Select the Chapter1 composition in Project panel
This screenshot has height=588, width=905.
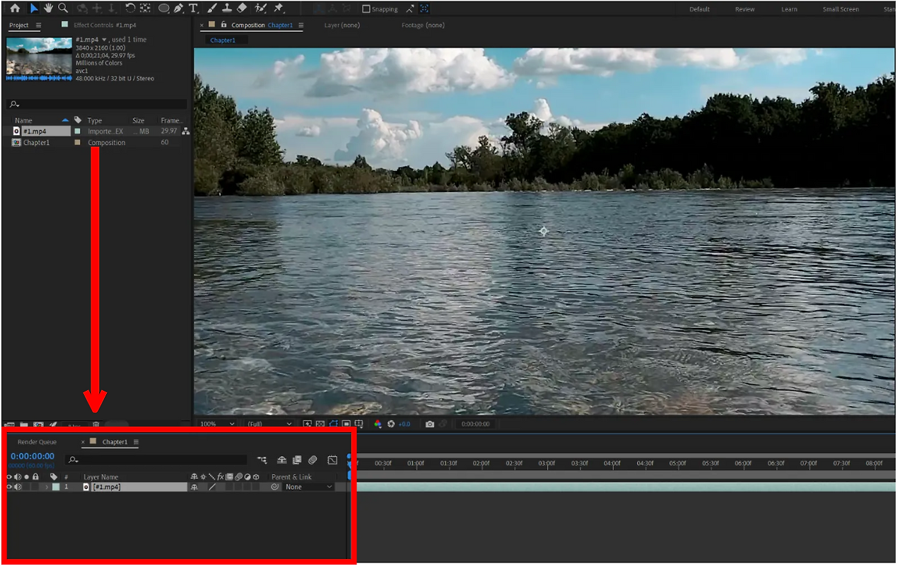pyautogui.click(x=36, y=143)
